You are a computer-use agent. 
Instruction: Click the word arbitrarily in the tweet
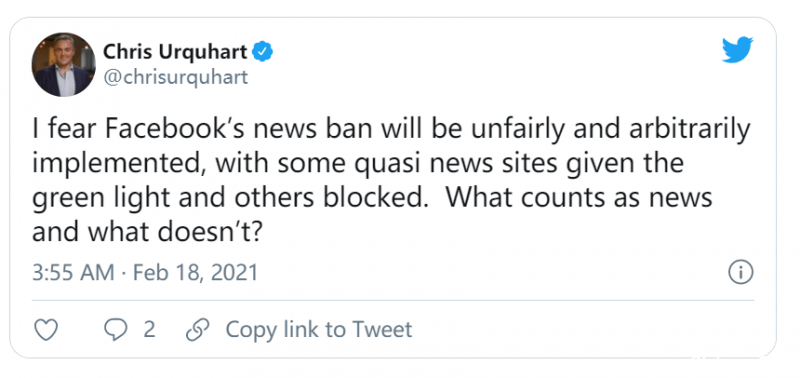(688, 131)
